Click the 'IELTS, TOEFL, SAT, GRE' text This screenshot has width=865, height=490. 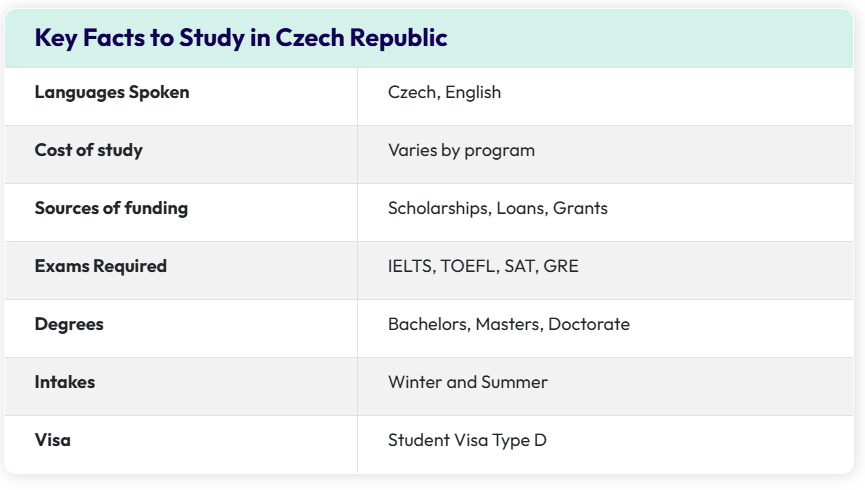click(x=484, y=266)
